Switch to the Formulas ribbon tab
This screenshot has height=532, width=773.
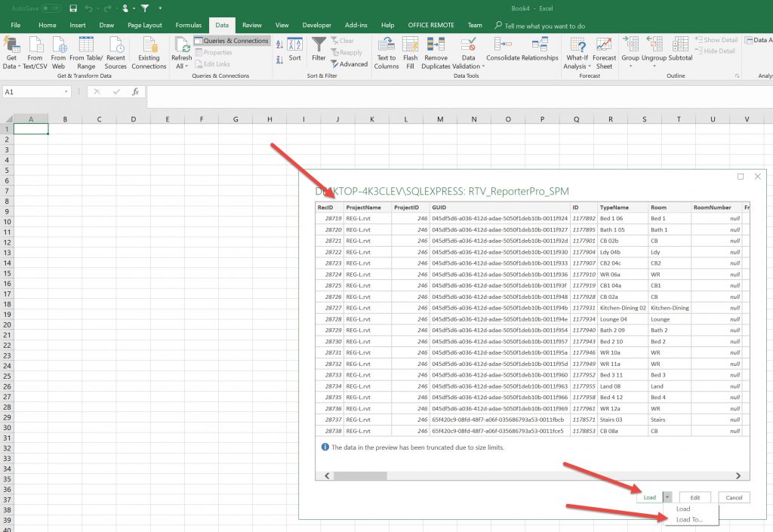(x=188, y=25)
